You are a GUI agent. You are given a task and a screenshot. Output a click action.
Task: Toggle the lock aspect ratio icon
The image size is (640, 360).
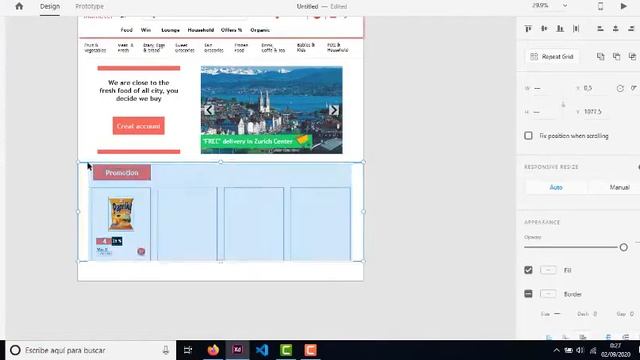[563, 104]
